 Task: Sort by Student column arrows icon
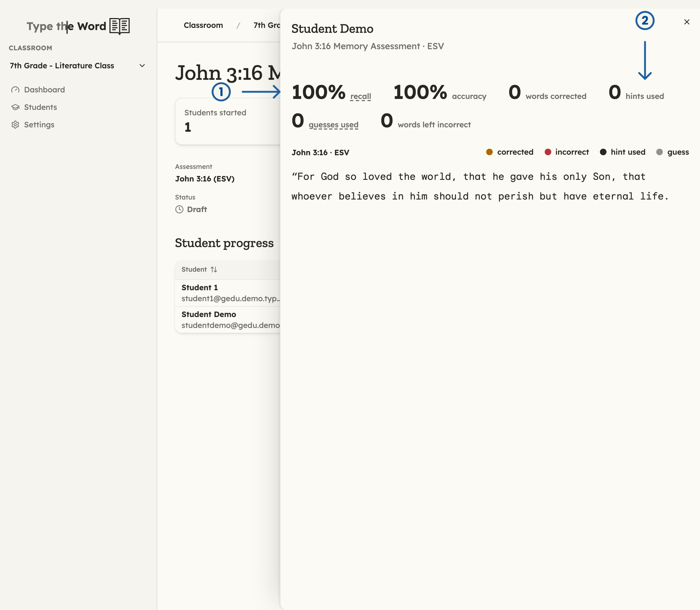pos(214,269)
